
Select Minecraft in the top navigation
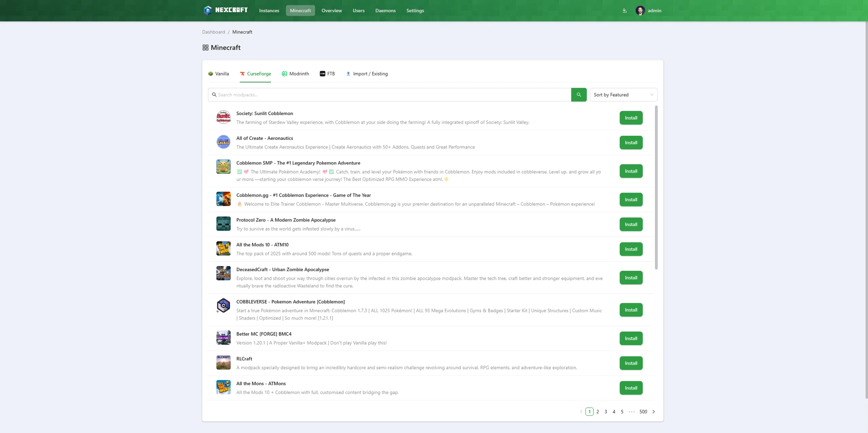coord(300,11)
